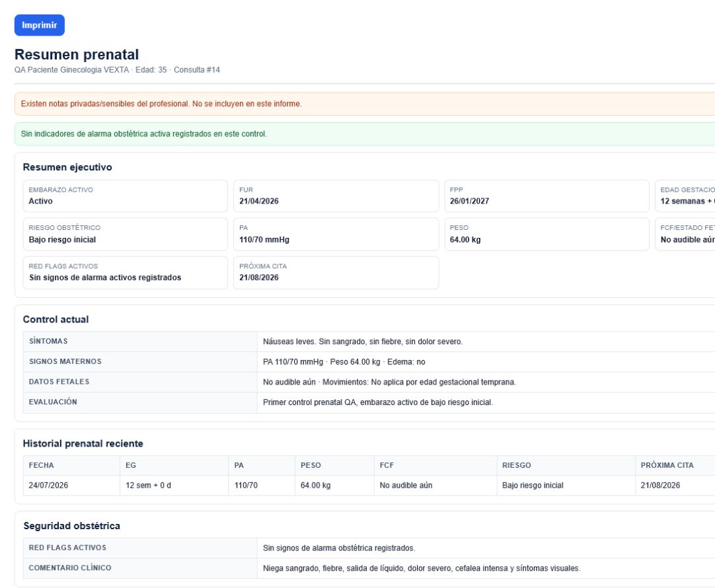Click the green "Sin indicadores de alarma" banner

(365, 134)
